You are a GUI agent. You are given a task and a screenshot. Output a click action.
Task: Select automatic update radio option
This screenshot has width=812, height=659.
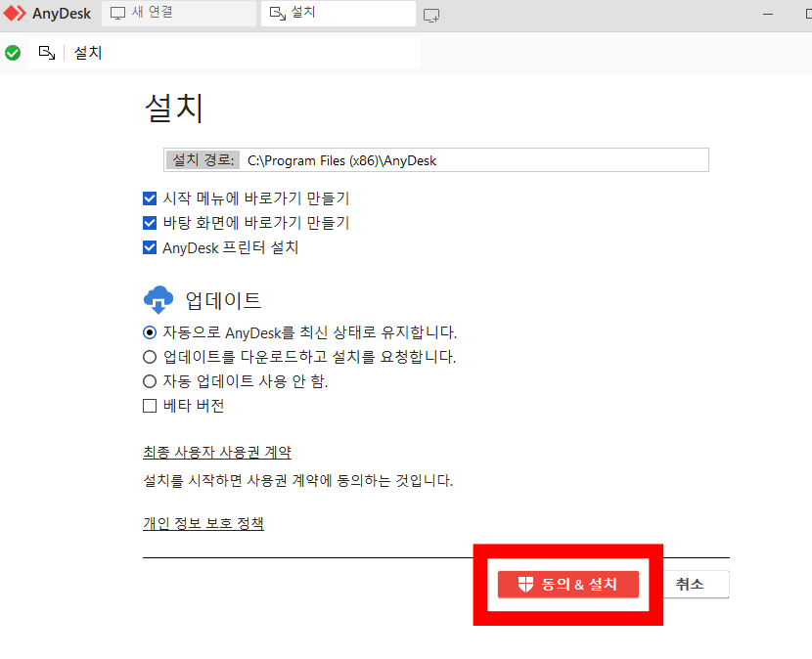pos(150,332)
